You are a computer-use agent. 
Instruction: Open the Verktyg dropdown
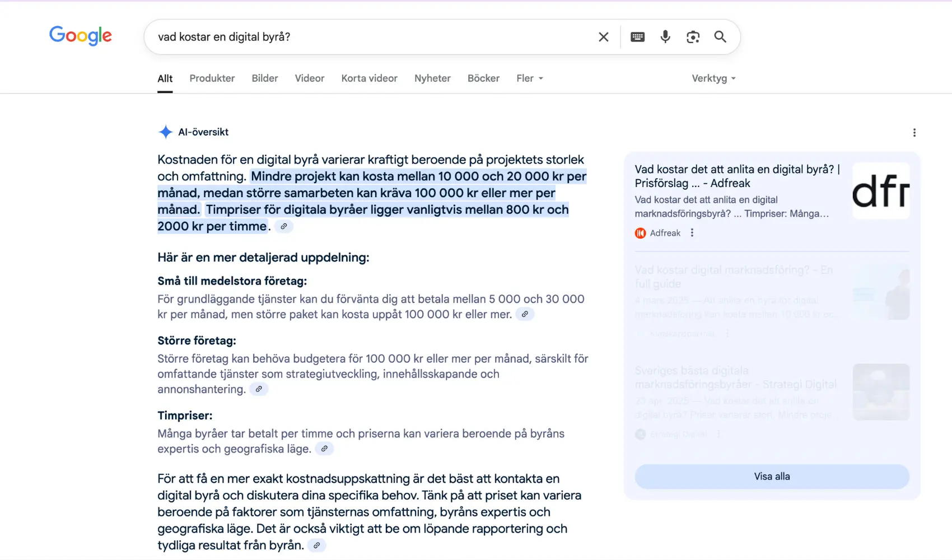(713, 78)
